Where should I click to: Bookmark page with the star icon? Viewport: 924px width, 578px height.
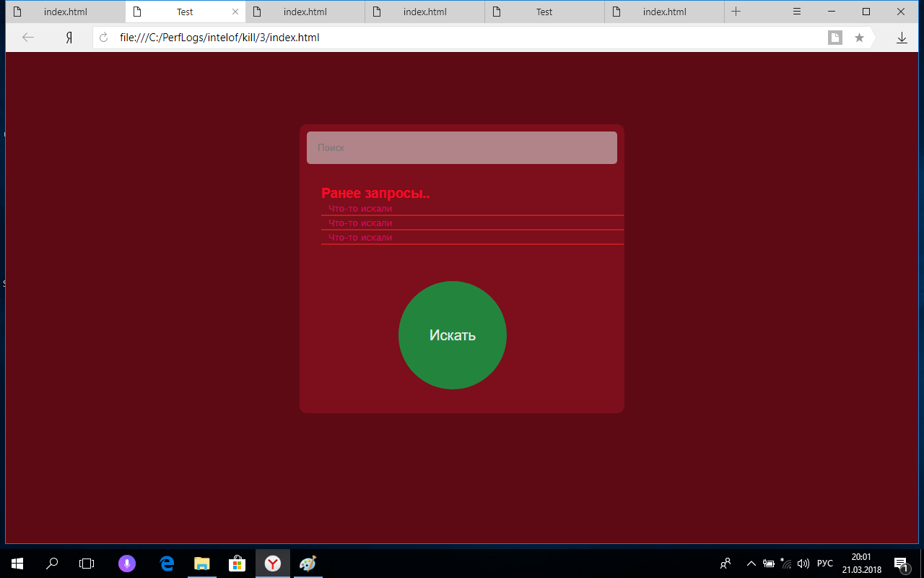pyautogui.click(x=859, y=38)
